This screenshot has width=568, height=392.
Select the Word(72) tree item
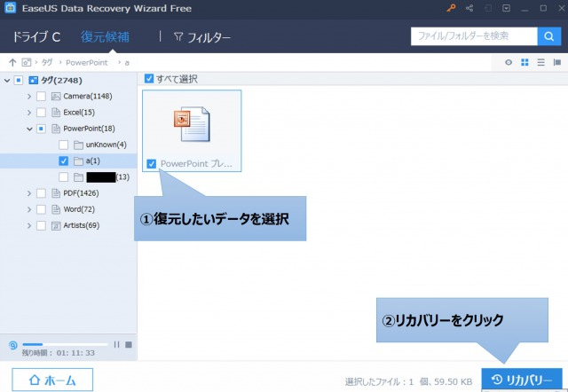point(79,209)
